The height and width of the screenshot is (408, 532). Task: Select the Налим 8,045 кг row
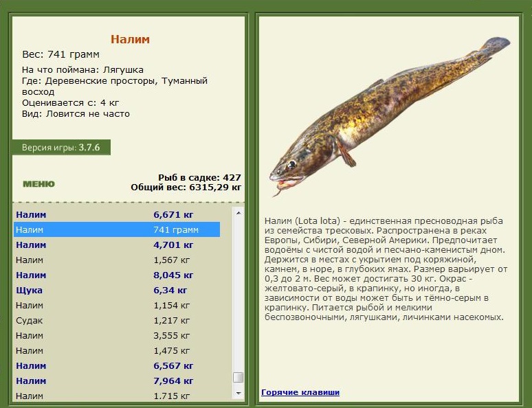(117, 275)
